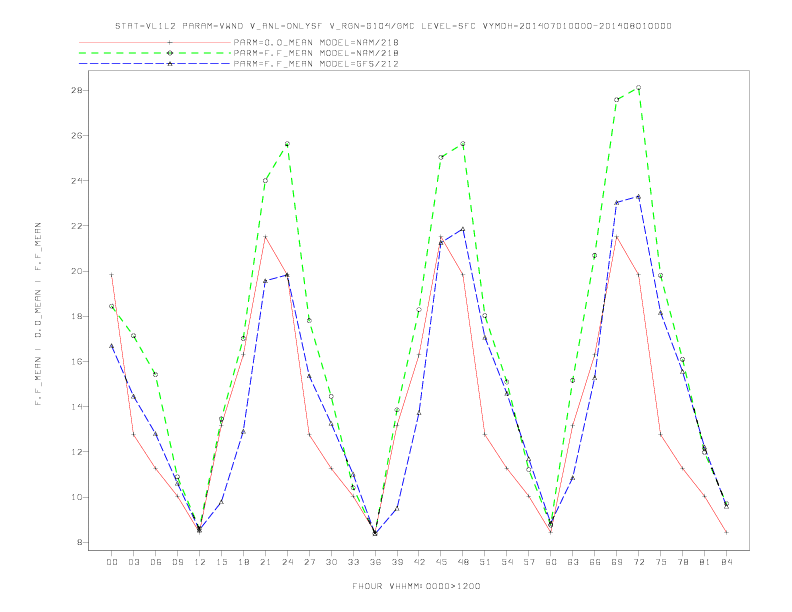Click x-axis tick label 09
This screenshot has width=792, height=612.
tap(177, 562)
